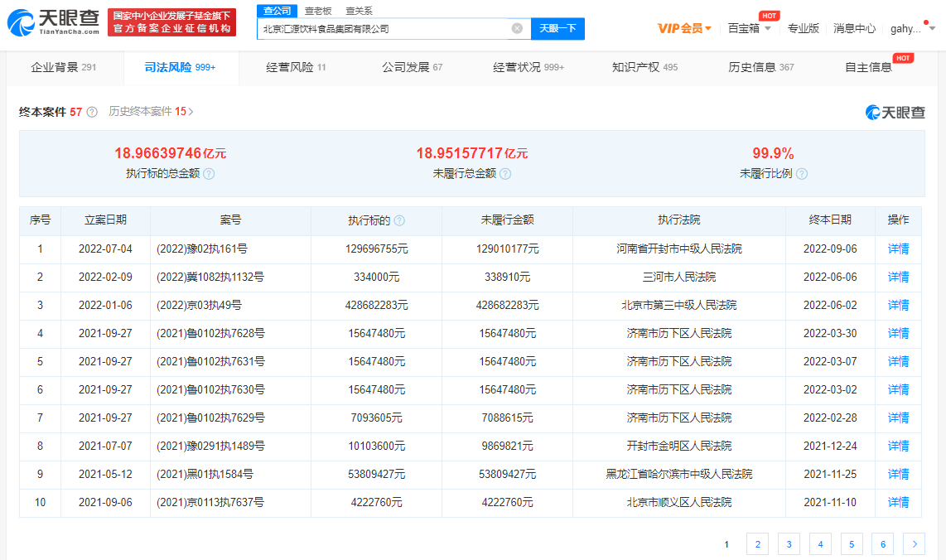
Task: Go to page 4
Action: [820, 543]
